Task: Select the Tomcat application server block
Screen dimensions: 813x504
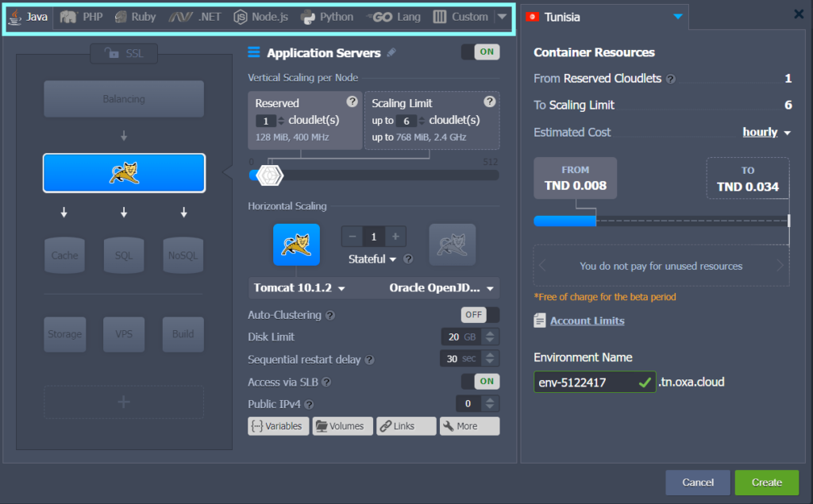Action: coord(124,173)
